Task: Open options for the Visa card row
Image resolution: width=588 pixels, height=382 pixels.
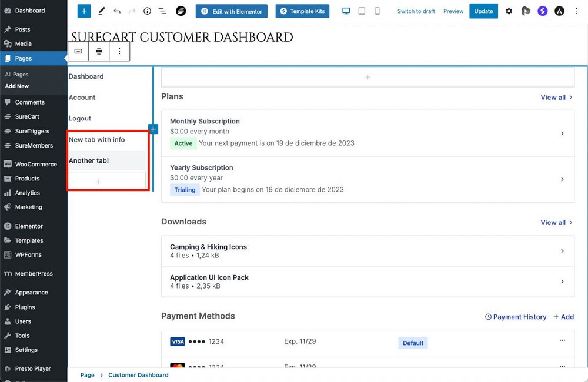Action: click(x=562, y=340)
